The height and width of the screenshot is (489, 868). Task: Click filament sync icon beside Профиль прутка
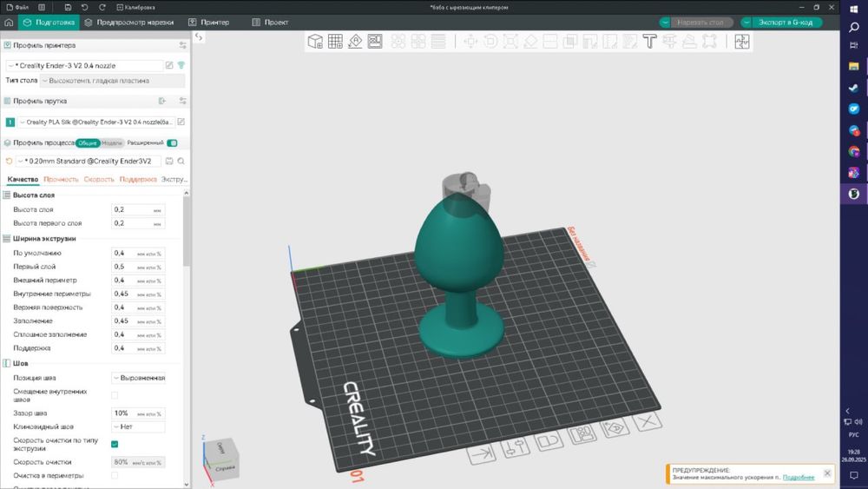[162, 101]
